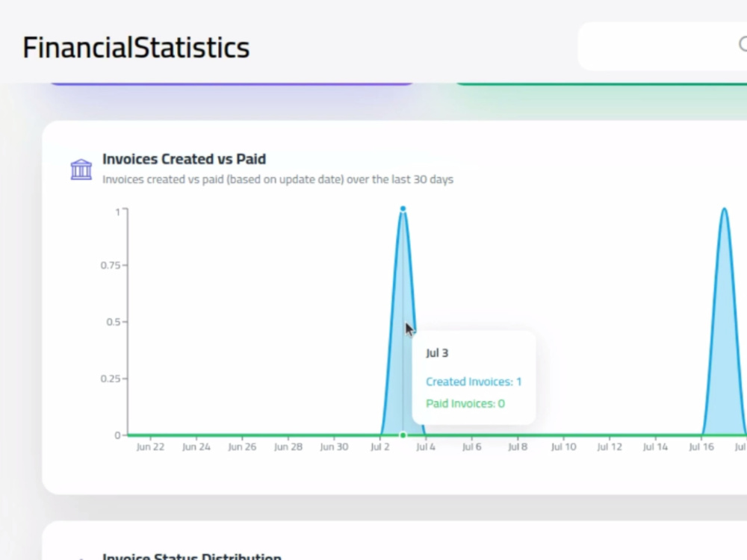Click the Jul 2 axis label
Image resolution: width=747 pixels, height=560 pixels.
pos(380,447)
